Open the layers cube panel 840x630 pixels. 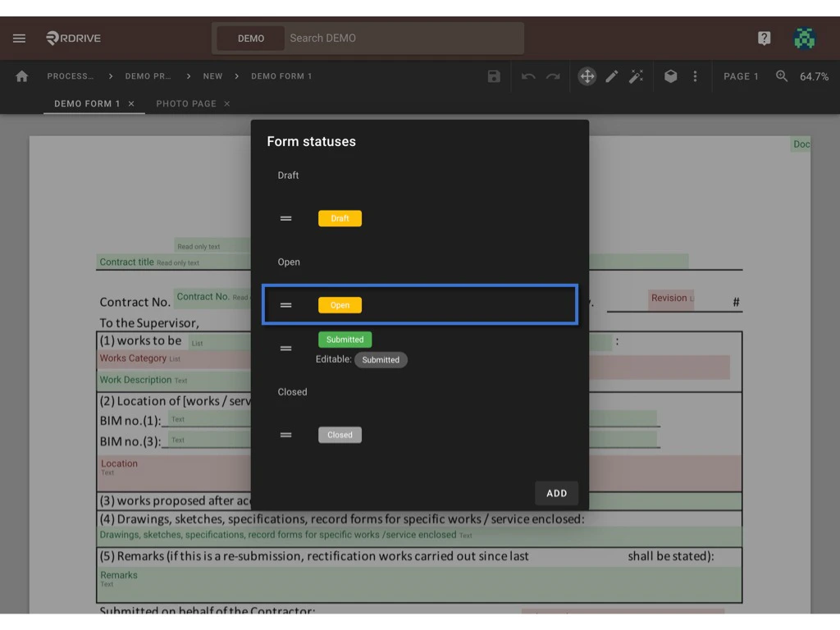click(670, 75)
